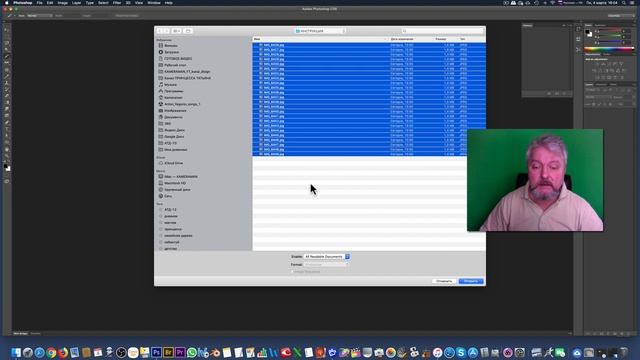Open iTunes from the Dock
The width and height of the screenshot is (640, 360).
point(438,352)
